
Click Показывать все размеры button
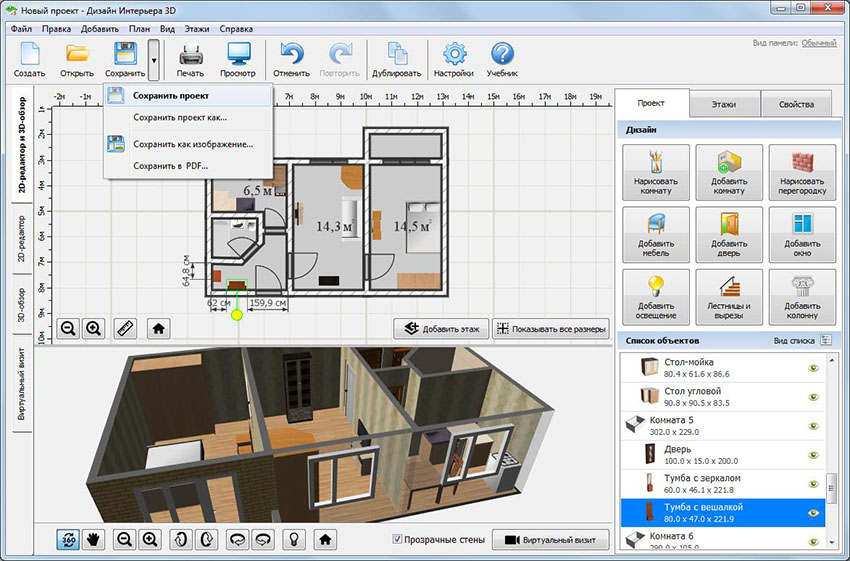[551, 328]
